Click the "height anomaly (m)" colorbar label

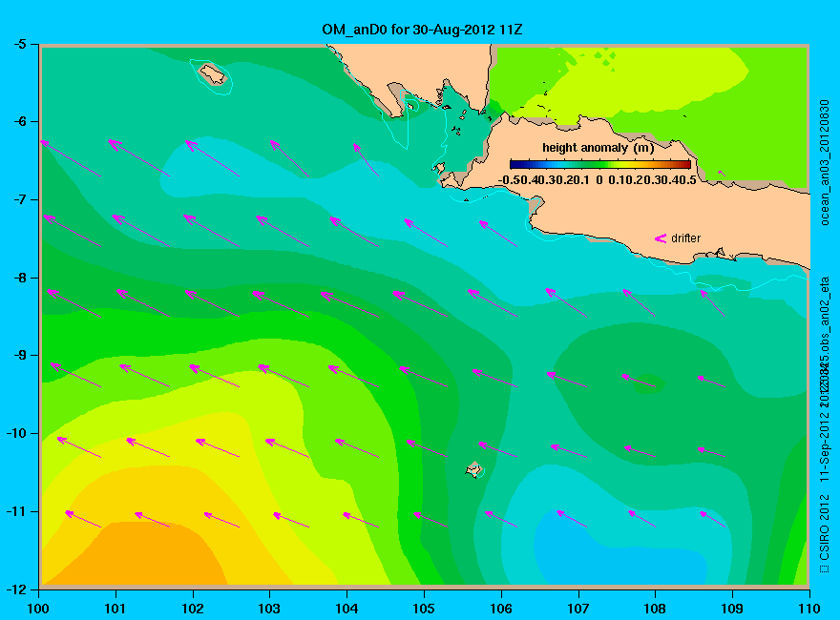598,148
